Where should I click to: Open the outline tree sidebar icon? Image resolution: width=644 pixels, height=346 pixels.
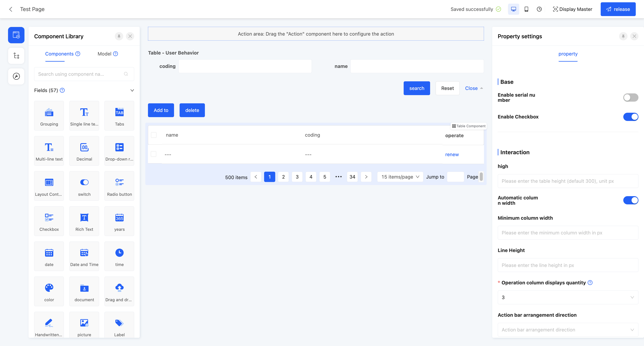click(x=16, y=56)
